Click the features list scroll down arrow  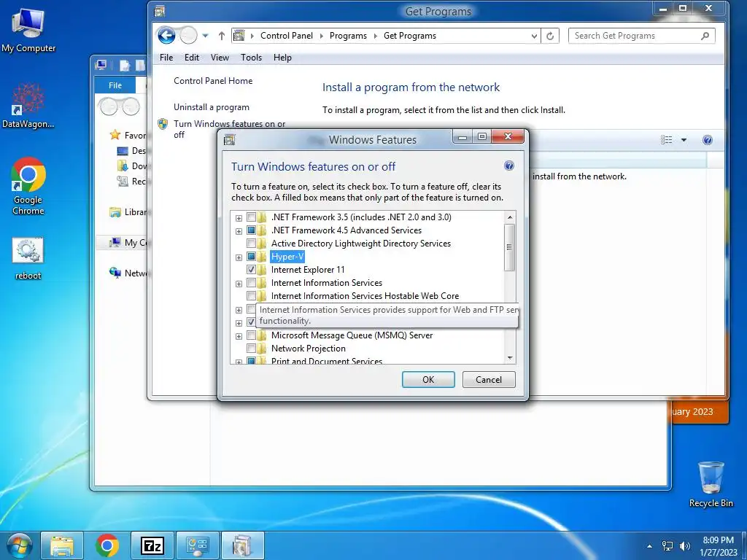click(510, 358)
